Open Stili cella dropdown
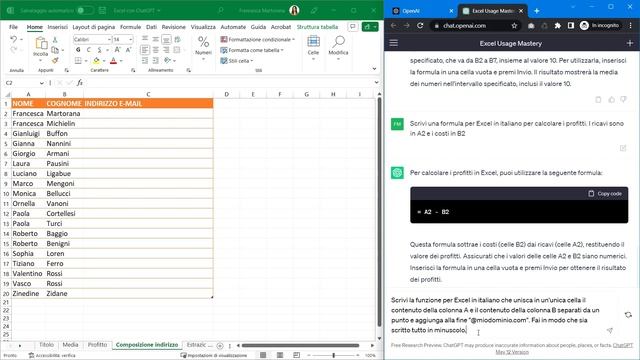 tap(237, 61)
